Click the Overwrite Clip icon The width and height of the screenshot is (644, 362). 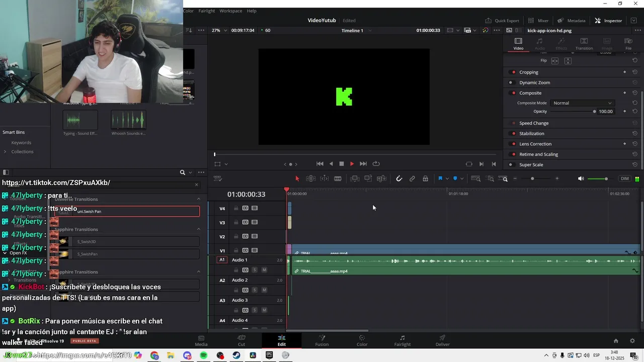tap(368, 178)
